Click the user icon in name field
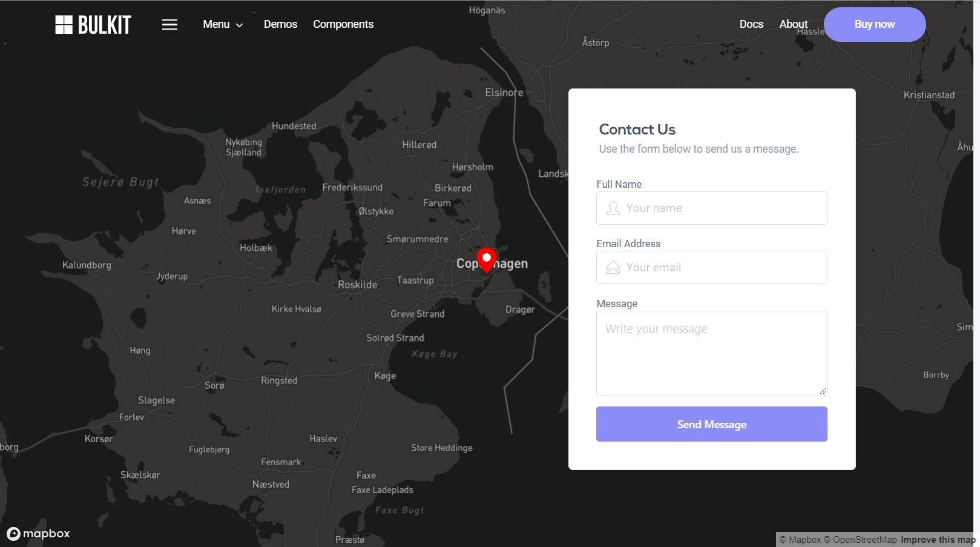980x547 pixels. 613,208
